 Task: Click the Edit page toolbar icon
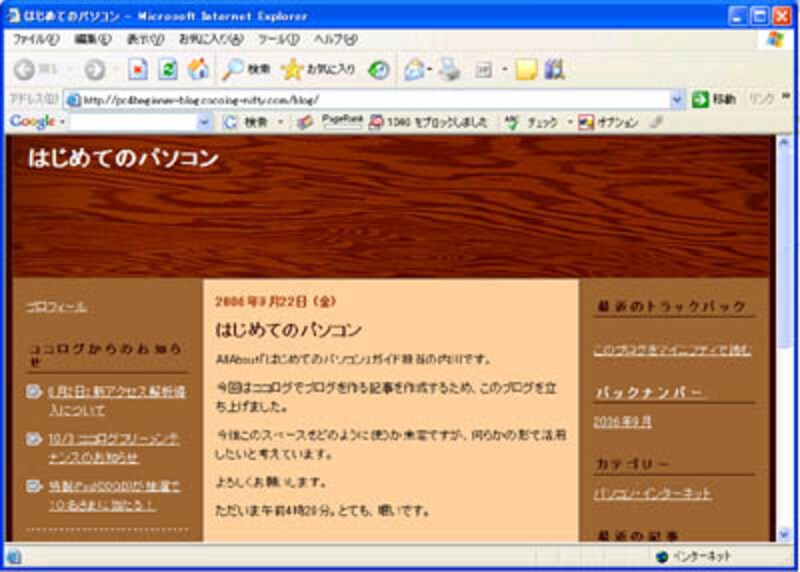tap(483, 69)
